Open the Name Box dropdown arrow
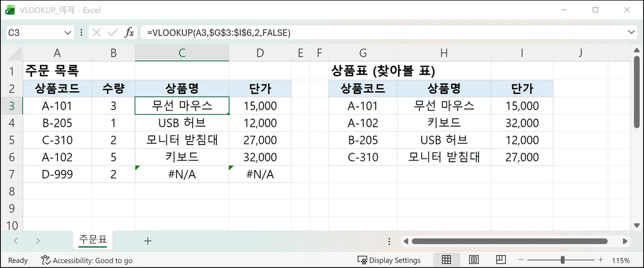Viewport: 644px width, 268px height. click(x=68, y=32)
